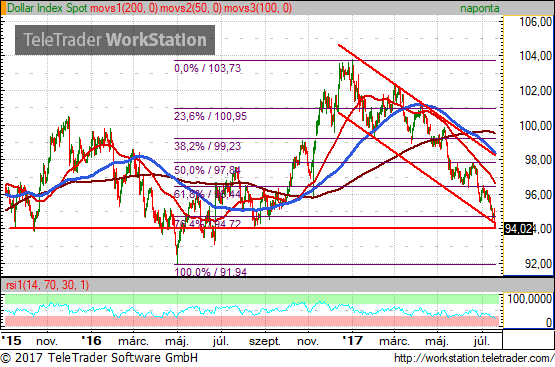Click the 76,4% / 94,72 Fibonacci label
This screenshot has height=367, width=555.
pyautogui.click(x=207, y=224)
